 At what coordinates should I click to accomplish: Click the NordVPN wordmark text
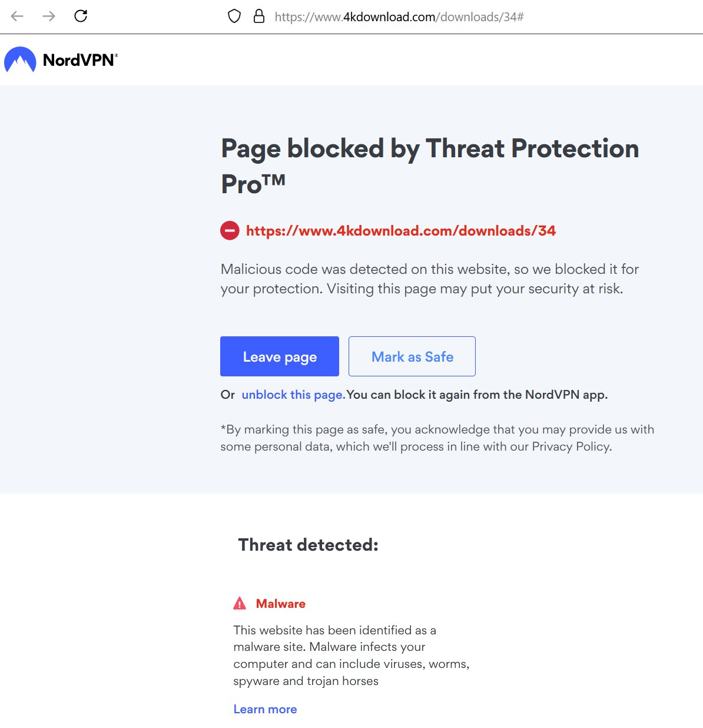pyautogui.click(x=79, y=60)
